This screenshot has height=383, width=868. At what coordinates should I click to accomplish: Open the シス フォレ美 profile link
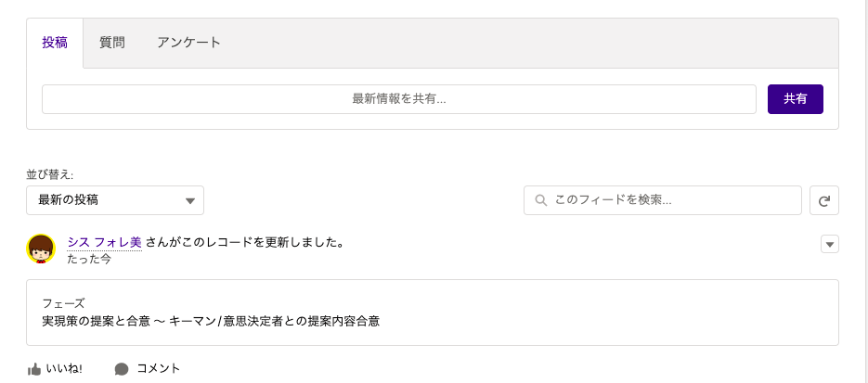tap(105, 242)
